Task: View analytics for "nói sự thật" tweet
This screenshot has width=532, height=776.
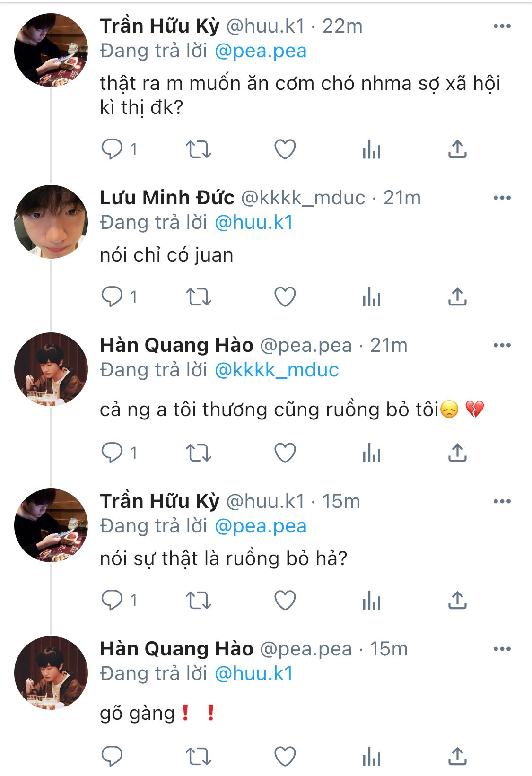Action: pyautogui.click(x=372, y=601)
